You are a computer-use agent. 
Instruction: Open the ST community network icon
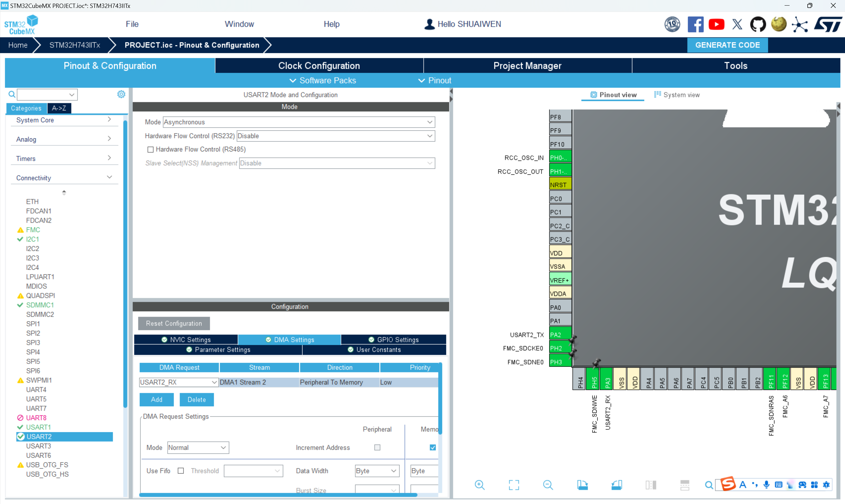coord(799,24)
